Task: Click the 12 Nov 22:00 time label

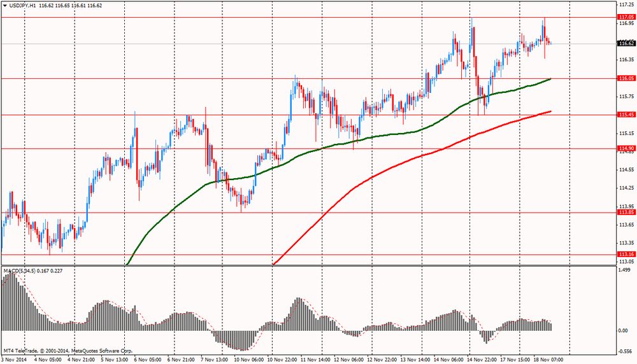Action: [x=382, y=360]
